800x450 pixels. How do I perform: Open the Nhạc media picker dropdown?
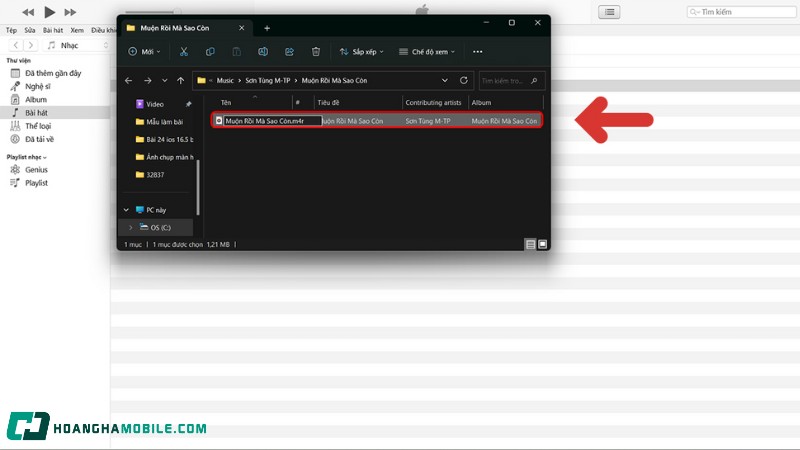pos(77,45)
